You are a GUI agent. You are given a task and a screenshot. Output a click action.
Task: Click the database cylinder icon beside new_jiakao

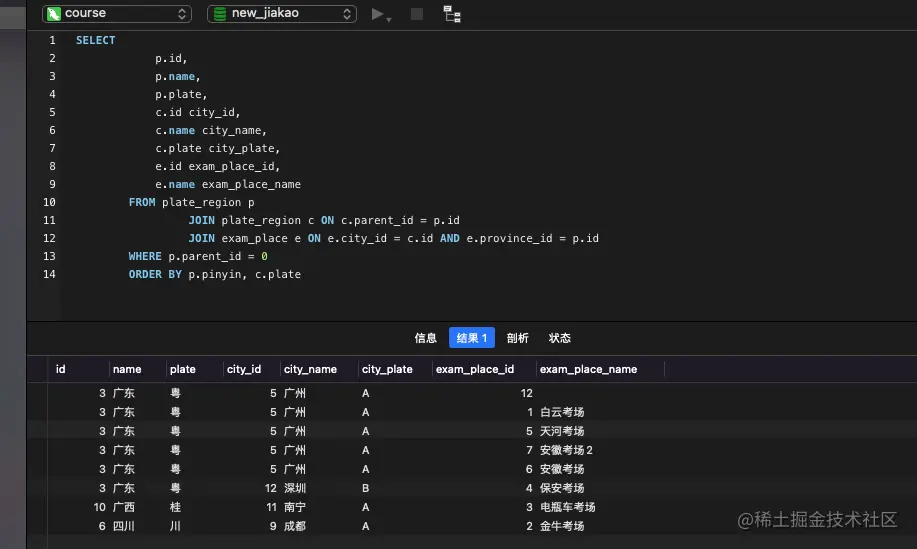[x=219, y=14]
